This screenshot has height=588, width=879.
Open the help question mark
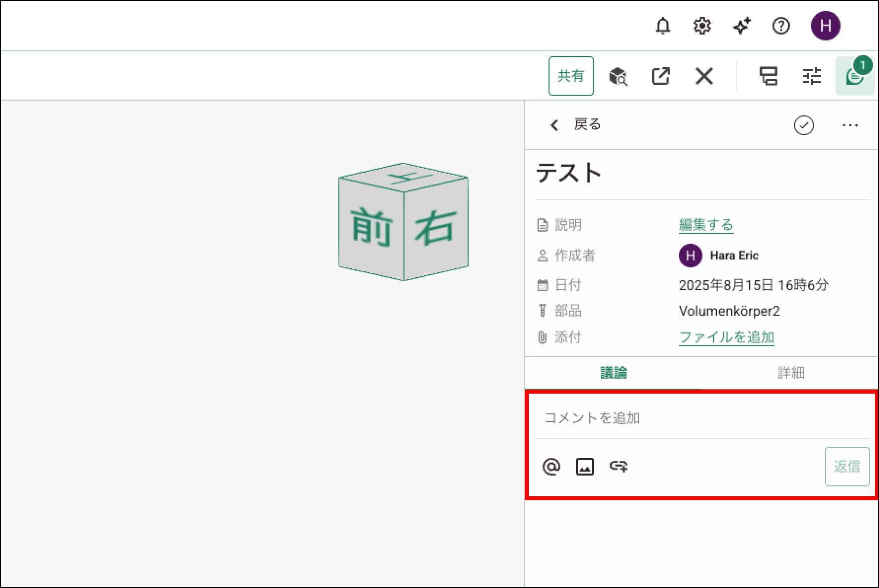click(781, 26)
